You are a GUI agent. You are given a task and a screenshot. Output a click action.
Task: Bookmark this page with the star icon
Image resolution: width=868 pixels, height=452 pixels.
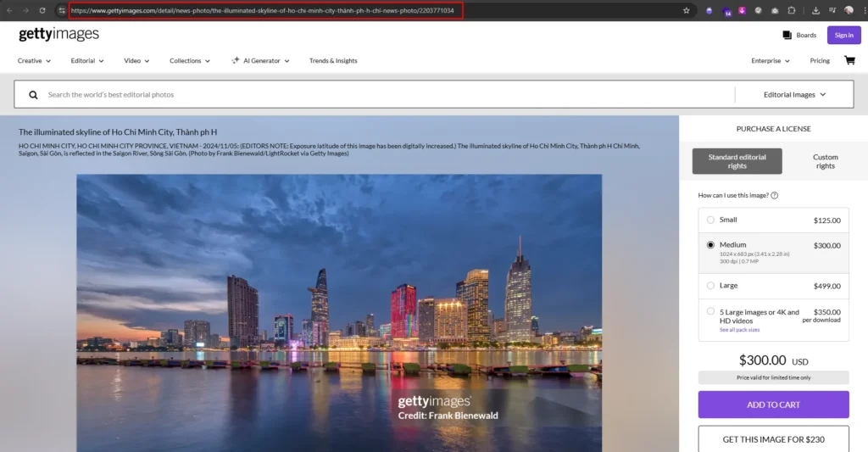(x=687, y=10)
